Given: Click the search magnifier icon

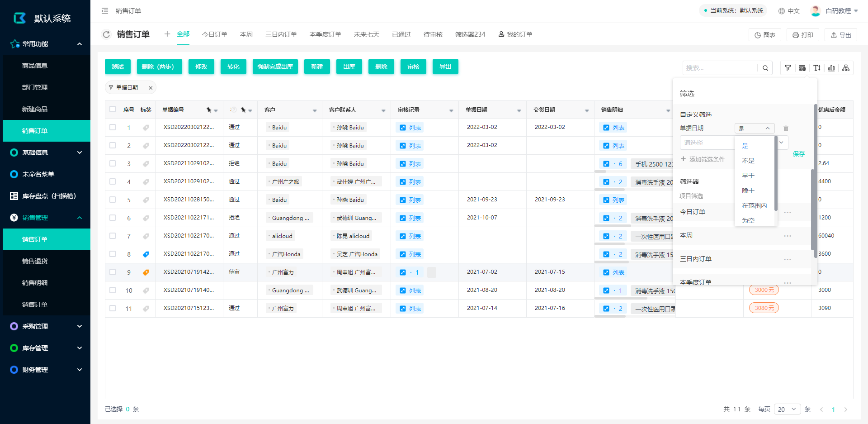Looking at the screenshot, I should click(765, 68).
